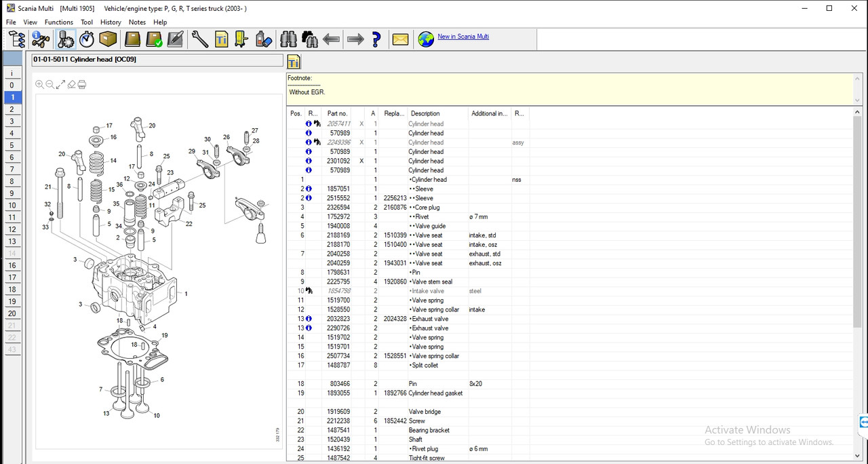
Task: Click the globe icon beside New in Scania Multi
Action: pyautogui.click(x=426, y=39)
